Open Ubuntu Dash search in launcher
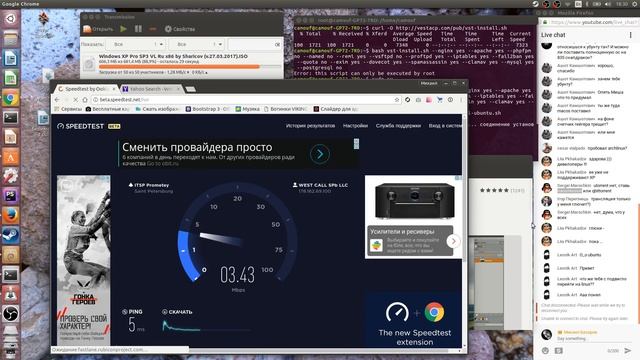This screenshot has height=360, width=640. 10,18
